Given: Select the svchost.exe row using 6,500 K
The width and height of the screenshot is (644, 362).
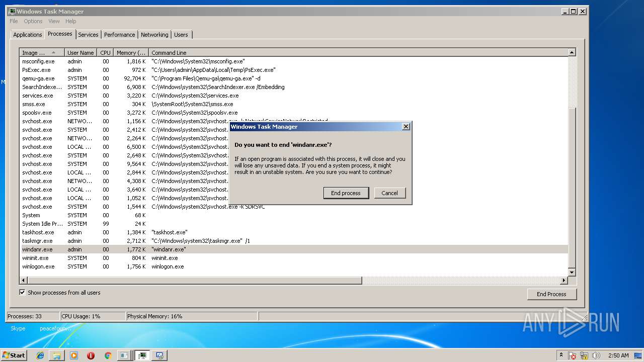Looking at the screenshot, I should [x=294, y=147].
